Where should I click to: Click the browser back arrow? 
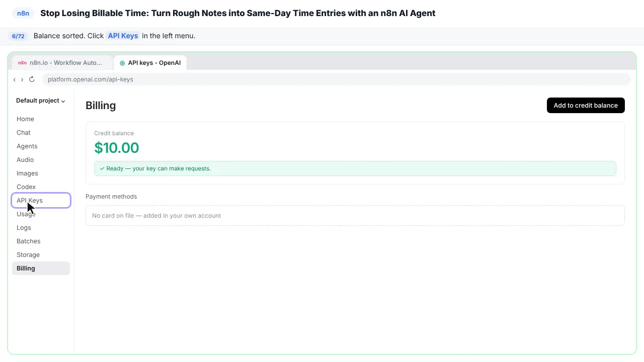(15, 79)
